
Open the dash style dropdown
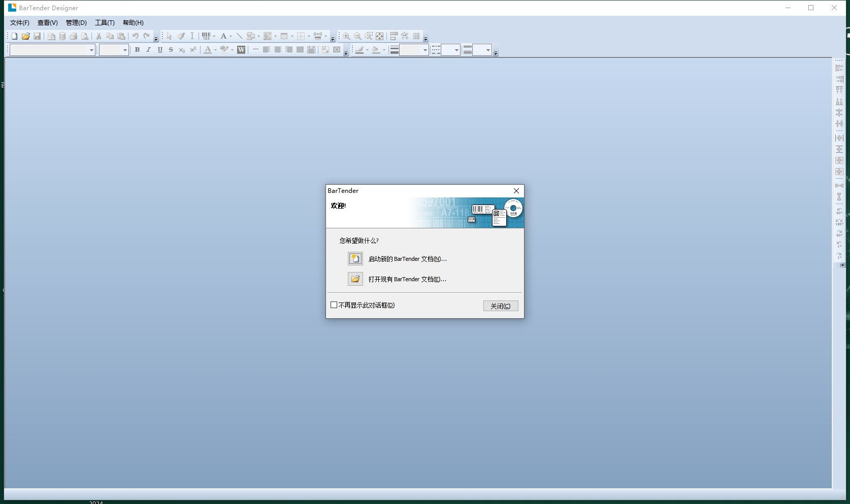pyautogui.click(x=456, y=50)
